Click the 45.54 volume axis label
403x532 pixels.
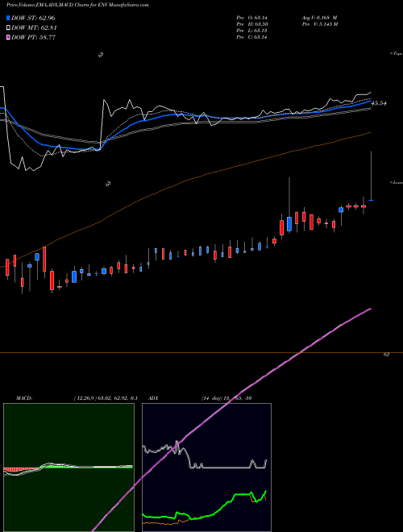379,103
